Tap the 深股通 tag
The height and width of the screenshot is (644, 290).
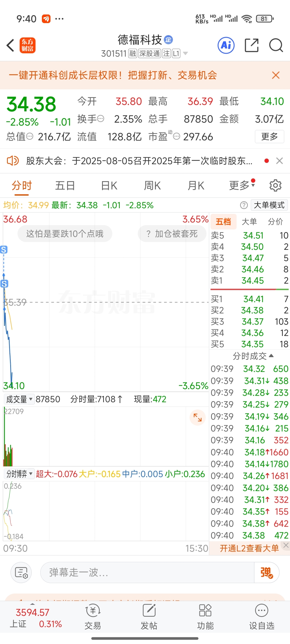(x=150, y=53)
